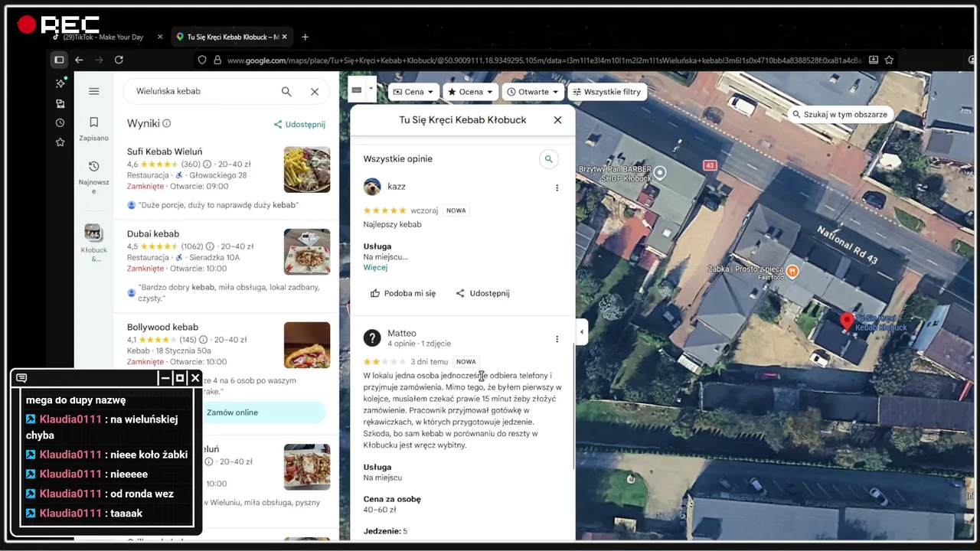The image size is (980, 551).
Task: Open a new browser tab
Action: click(x=305, y=37)
